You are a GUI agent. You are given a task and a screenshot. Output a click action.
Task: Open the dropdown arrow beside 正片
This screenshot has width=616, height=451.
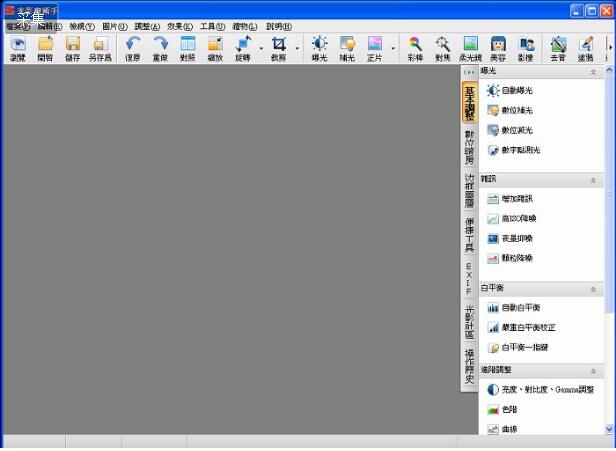[393, 47]
